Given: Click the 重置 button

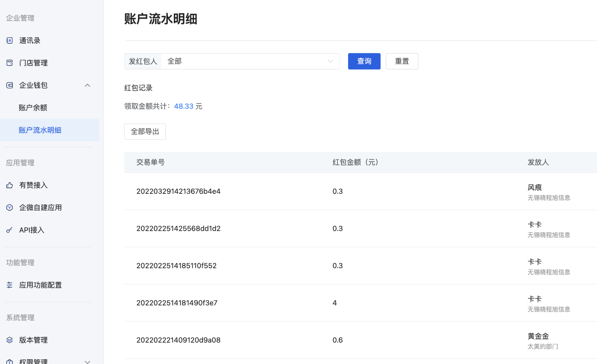Looking at the screenshot, I should pos(402,61).
